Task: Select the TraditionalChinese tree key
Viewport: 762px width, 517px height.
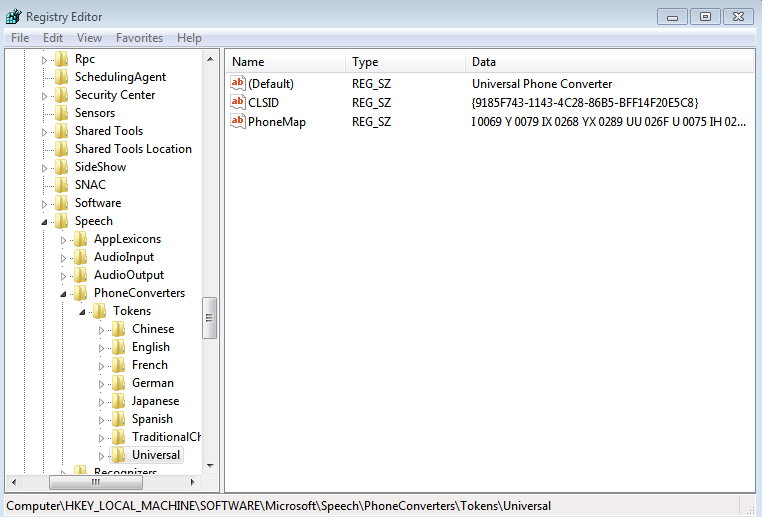Action: click(166, 437)
